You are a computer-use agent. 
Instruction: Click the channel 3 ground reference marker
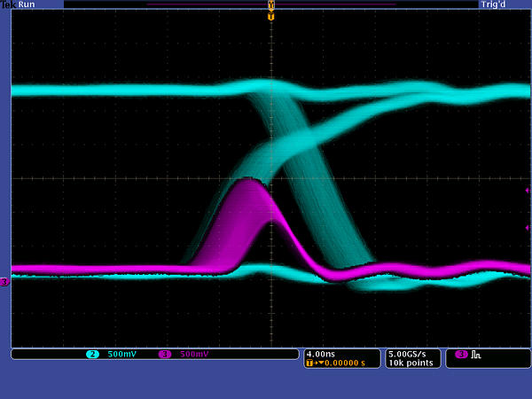(x=4, y=282)
